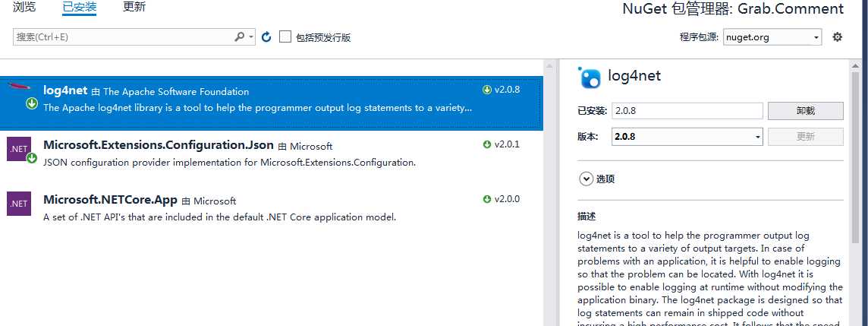Click the v2.0.1 version indicator
The image size is (868, 326).
[x=501, y=144]
